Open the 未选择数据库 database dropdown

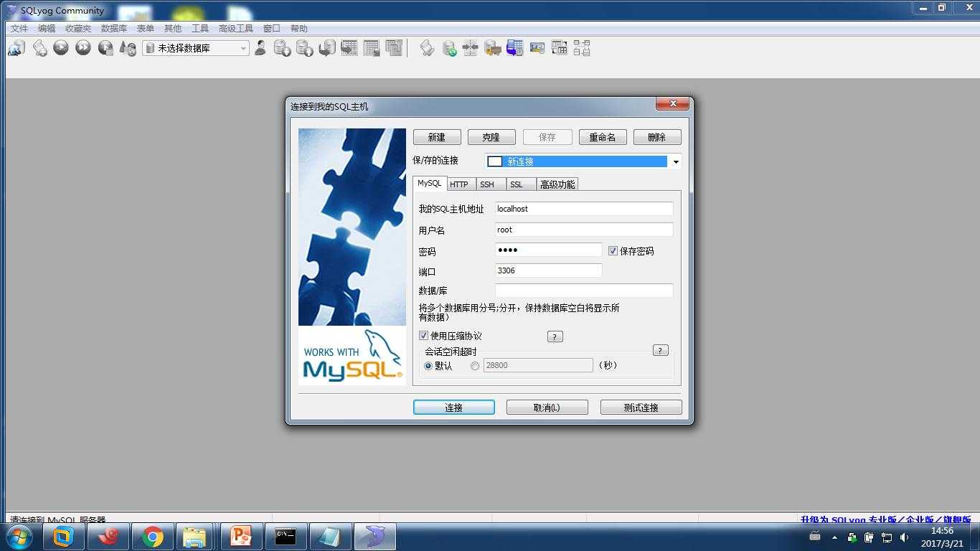pyautogui.click(x=196, y=48)
